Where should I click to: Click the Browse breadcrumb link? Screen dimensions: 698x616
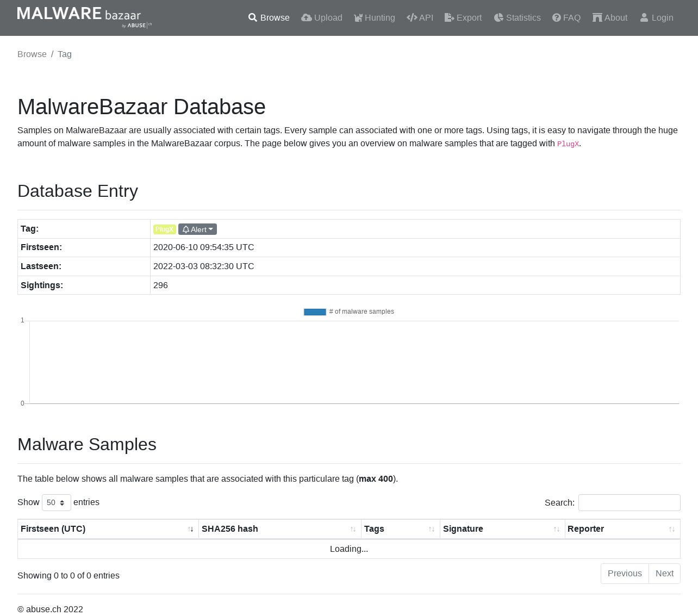coord(32,54)
